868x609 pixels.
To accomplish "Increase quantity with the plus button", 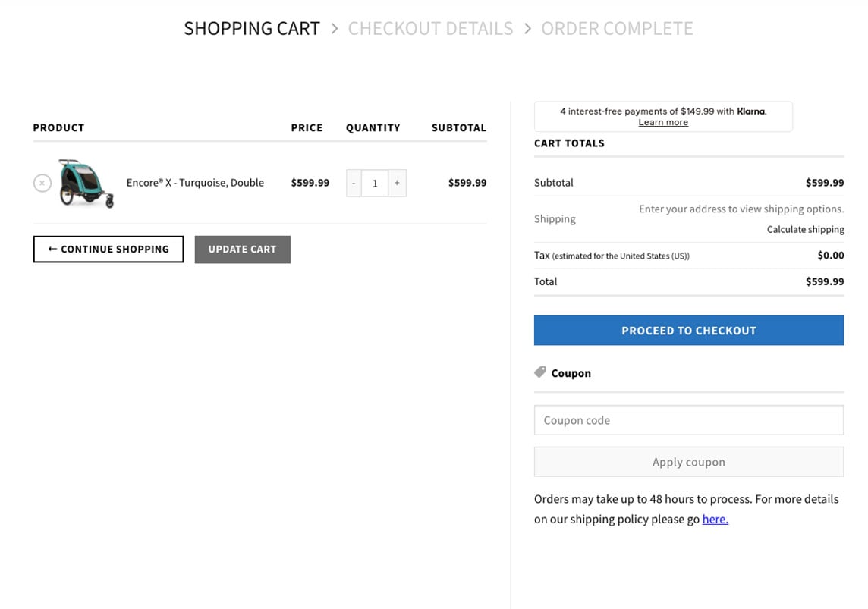I will click(x=397, y=183).
